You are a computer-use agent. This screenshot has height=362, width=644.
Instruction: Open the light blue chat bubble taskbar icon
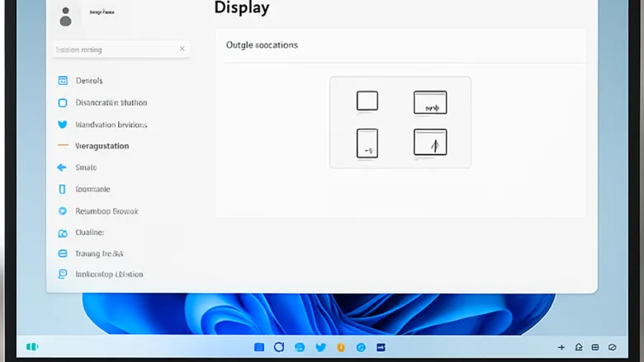(x=300, y=348)
